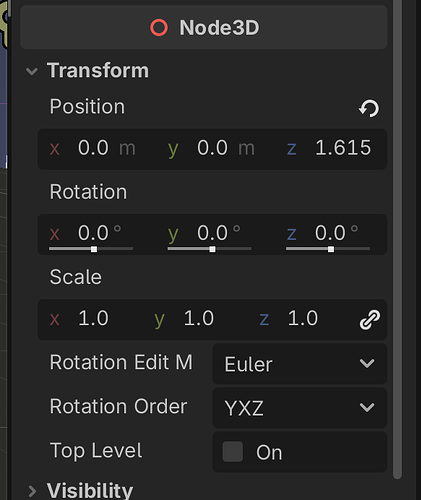Open the Rotation Order YXZ dropdown
Screen dimensions: 421x500
300,408
